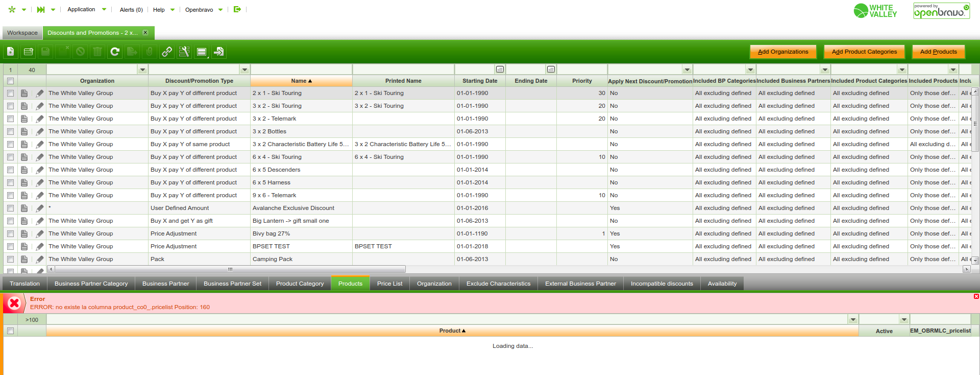
Task: Edit the 6 x 5 Harness row inline
Action: [39, 182]
